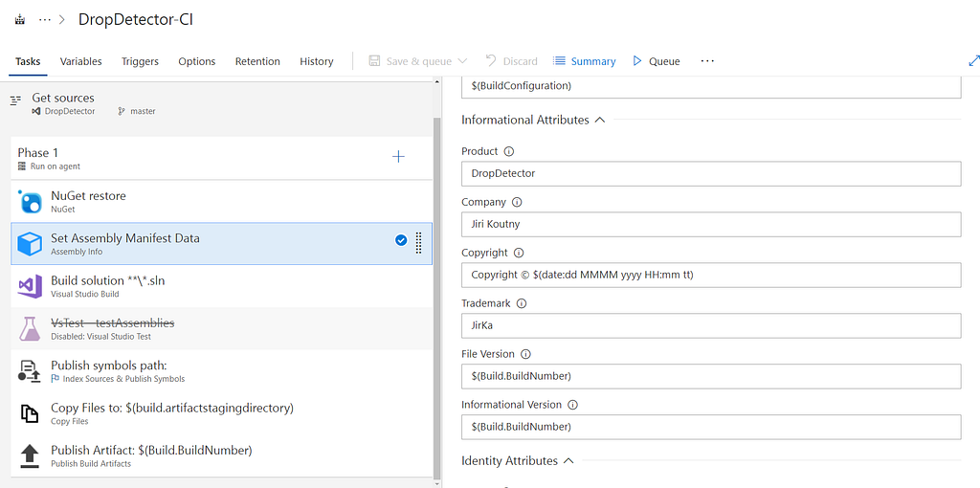Click the NuGet restore task icon
980x488 pixels.
(30, 201)
